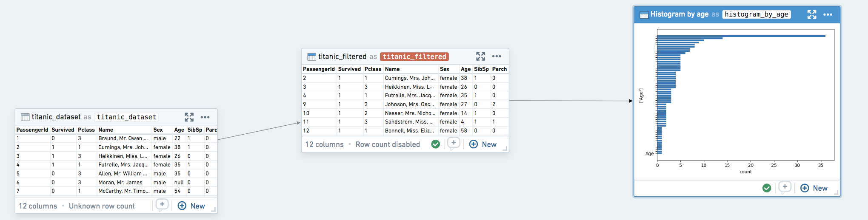Create New transform from titanic_filtered
Viewport: 868px width, 220px height.
coord(483,144)
